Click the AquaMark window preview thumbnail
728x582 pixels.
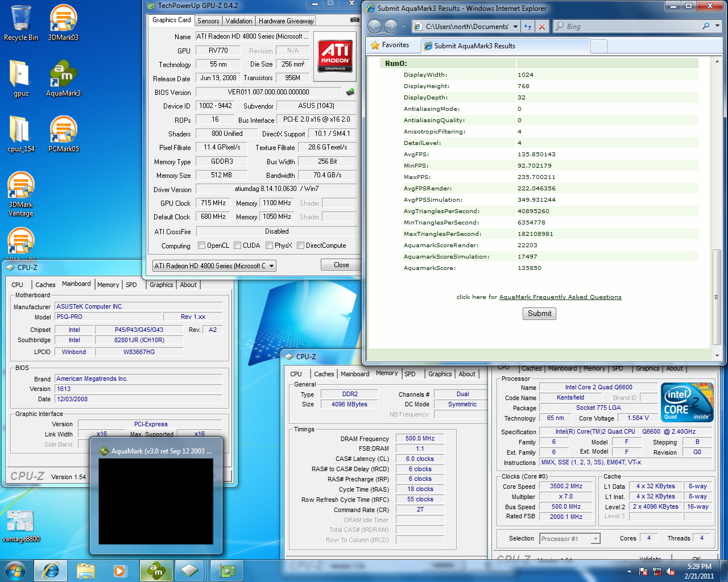156,501
